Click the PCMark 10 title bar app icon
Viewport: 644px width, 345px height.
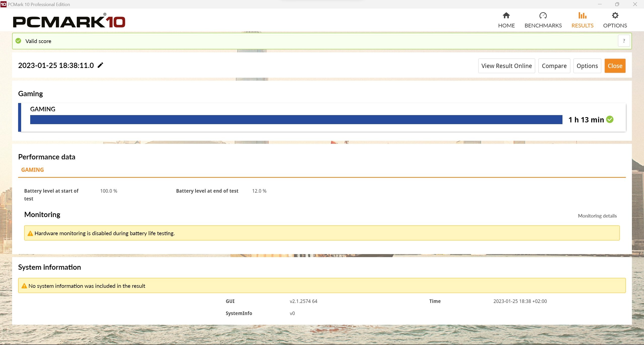click(3, 4)
